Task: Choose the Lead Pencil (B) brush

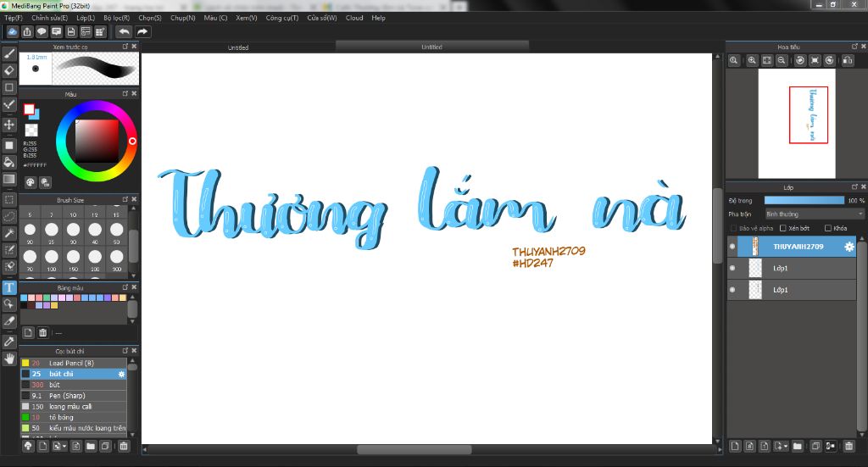Action: click(x=74, y=363)
